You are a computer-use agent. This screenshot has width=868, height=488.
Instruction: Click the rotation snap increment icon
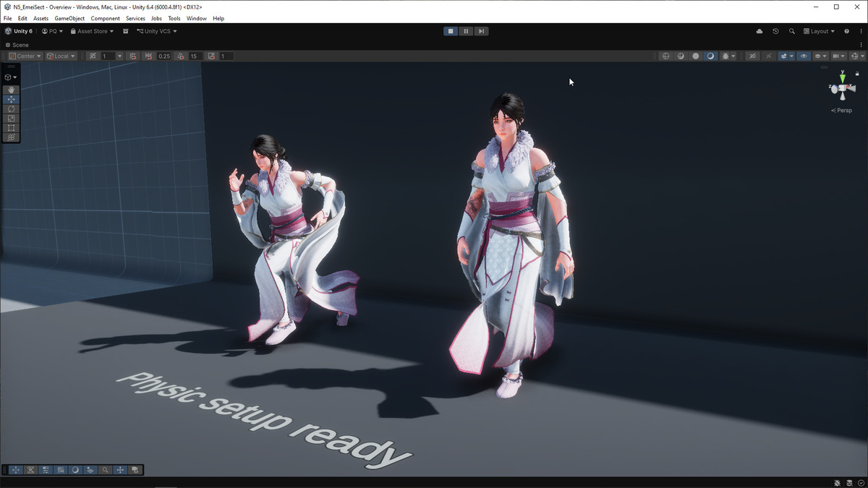180,56
